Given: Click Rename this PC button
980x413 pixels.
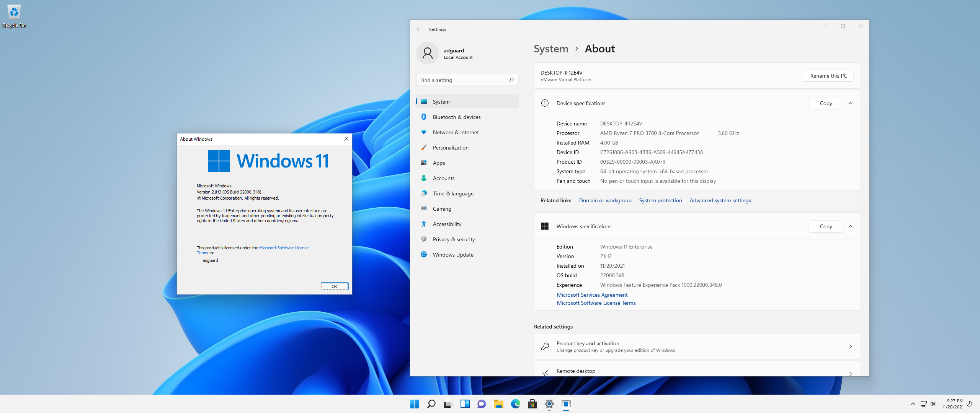Looking at the screenshot, I should [x=828, y=76].
